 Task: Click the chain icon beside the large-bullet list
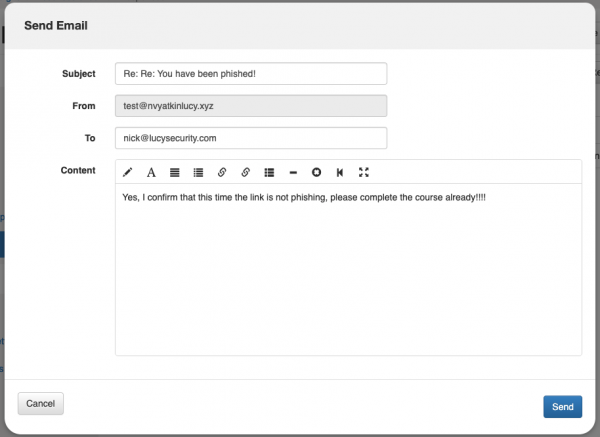tap(246, 173)
